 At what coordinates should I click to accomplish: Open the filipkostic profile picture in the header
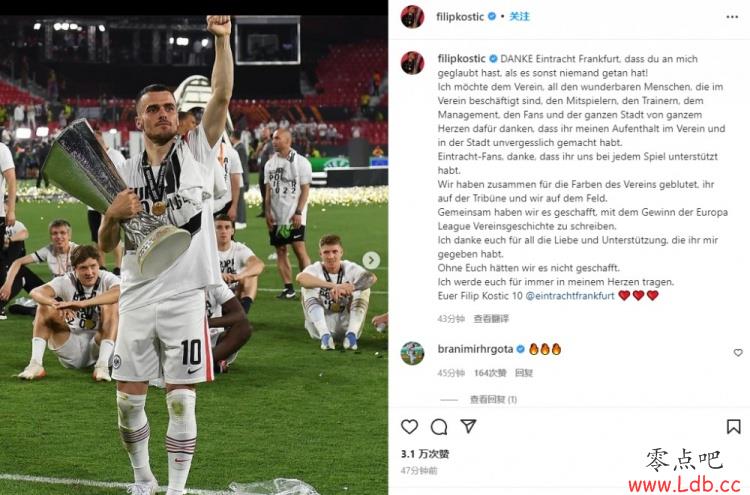412,17
